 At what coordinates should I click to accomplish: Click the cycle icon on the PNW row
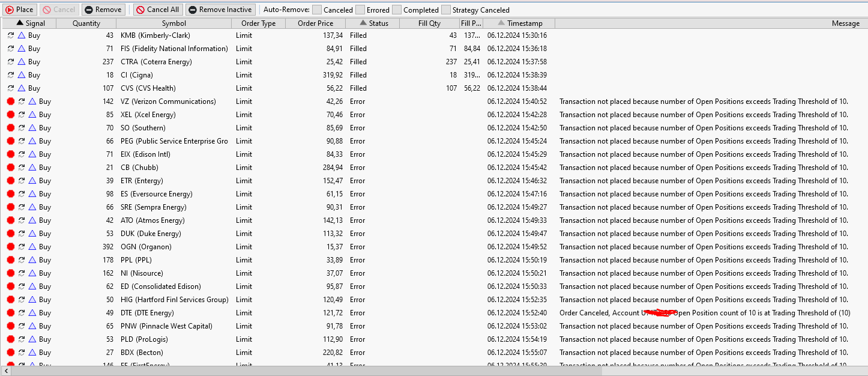click(22, 326)
